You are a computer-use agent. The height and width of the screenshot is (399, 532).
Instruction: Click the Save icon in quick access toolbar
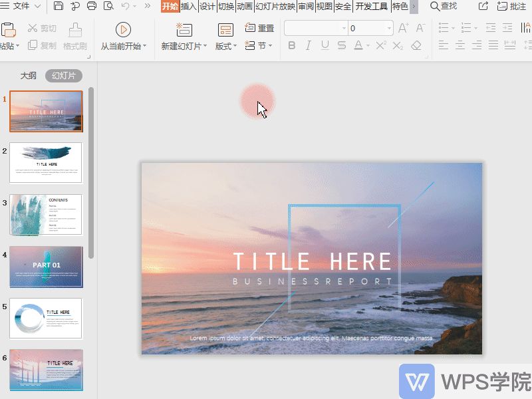[x=59, y=7]
